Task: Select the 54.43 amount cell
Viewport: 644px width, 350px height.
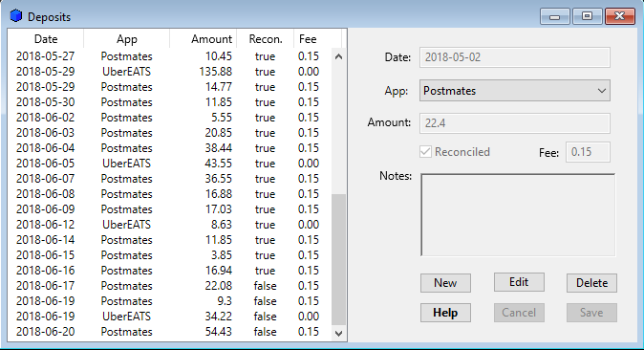Action: (x=219, y=332)
